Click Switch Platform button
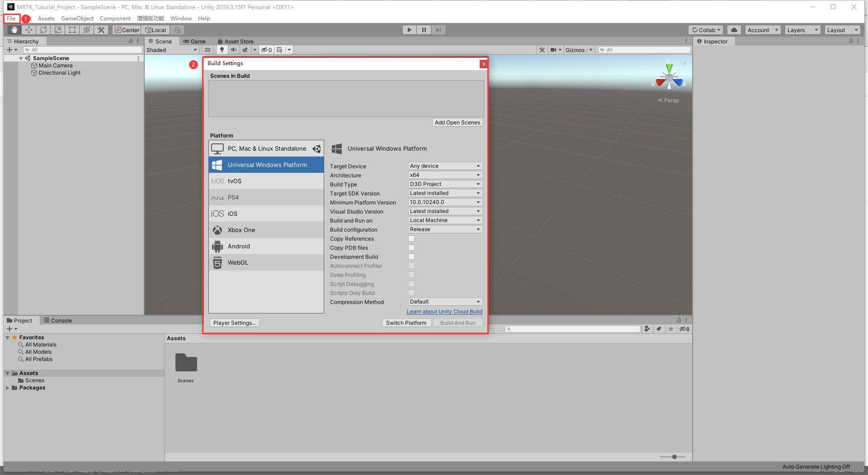 (406, 323)
